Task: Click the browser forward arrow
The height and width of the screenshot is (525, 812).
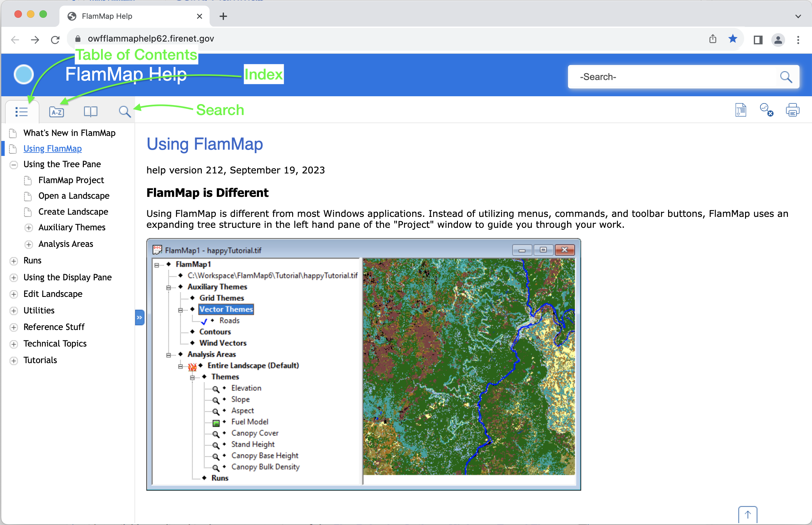Action: click(35, 40)
